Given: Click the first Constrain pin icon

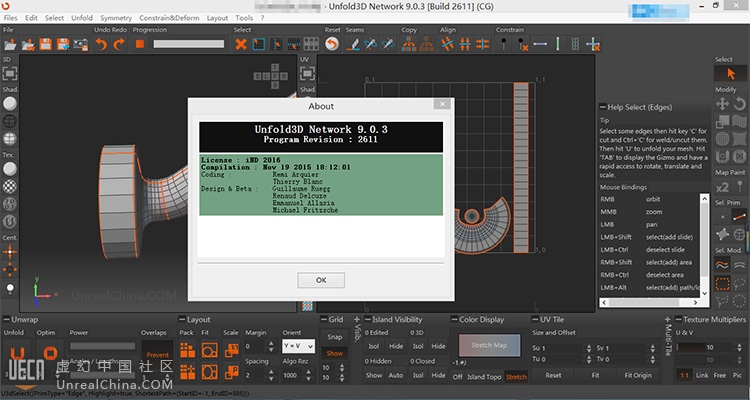Looking at the screenshot, I should coord(503,44).
